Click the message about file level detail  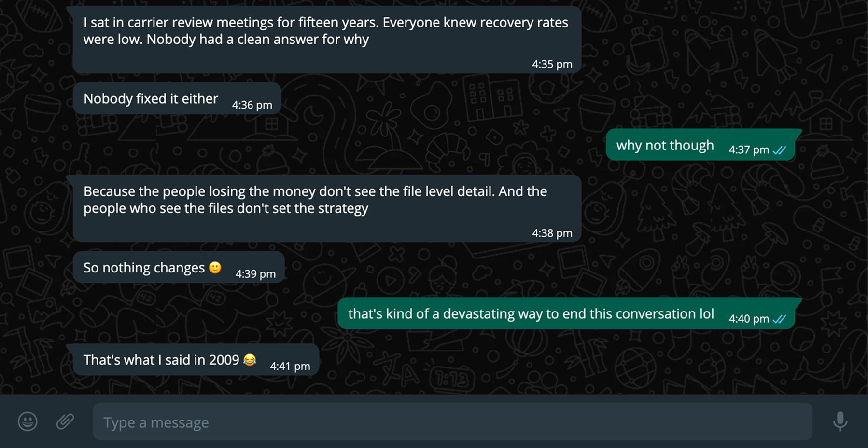point(315,200)
